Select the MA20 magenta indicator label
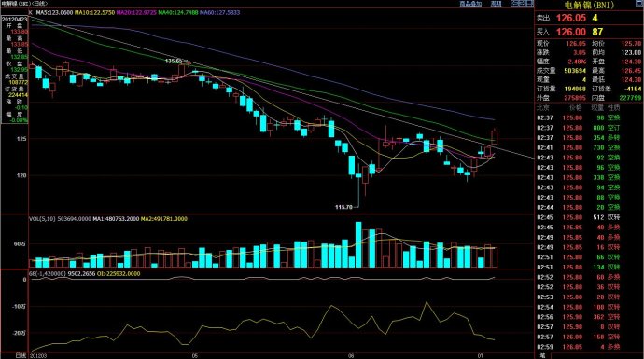The width and height of the screenshot is (644, 359). tap(136, 13)
